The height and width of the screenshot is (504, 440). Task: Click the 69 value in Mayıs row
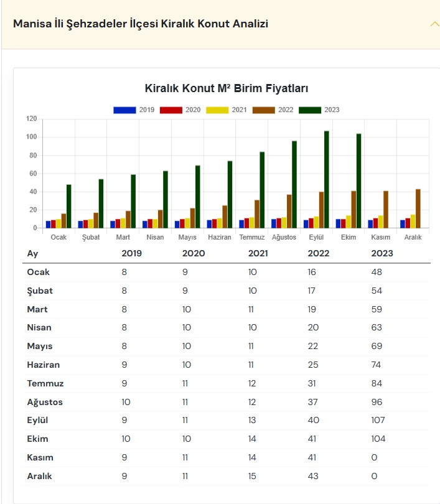(377, 346)
